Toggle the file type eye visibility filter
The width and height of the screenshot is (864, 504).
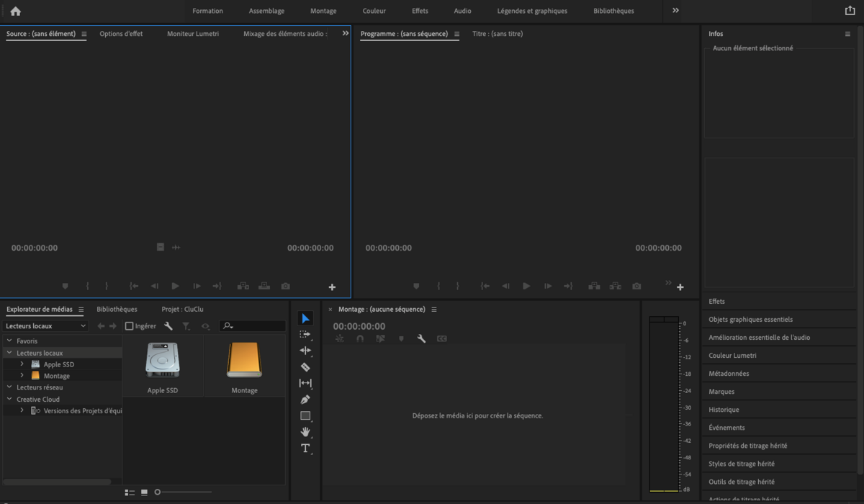pyautogui.click(x=205, y=326)
